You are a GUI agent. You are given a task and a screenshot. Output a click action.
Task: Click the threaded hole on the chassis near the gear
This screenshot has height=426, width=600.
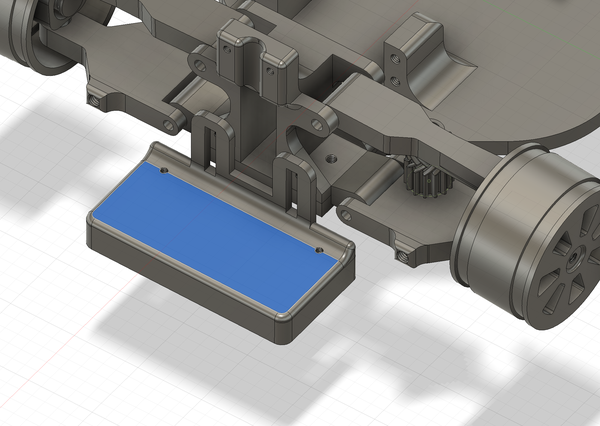(330, 158)
